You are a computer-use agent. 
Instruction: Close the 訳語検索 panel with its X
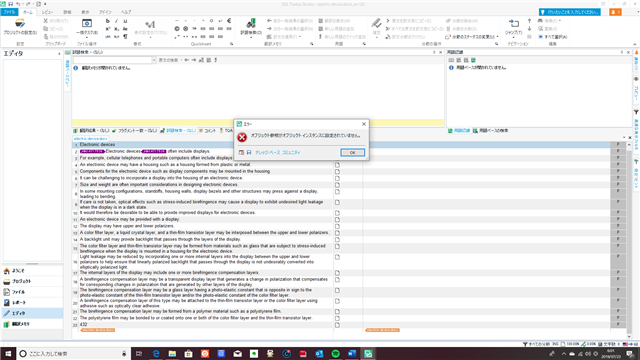coord(440,52)
